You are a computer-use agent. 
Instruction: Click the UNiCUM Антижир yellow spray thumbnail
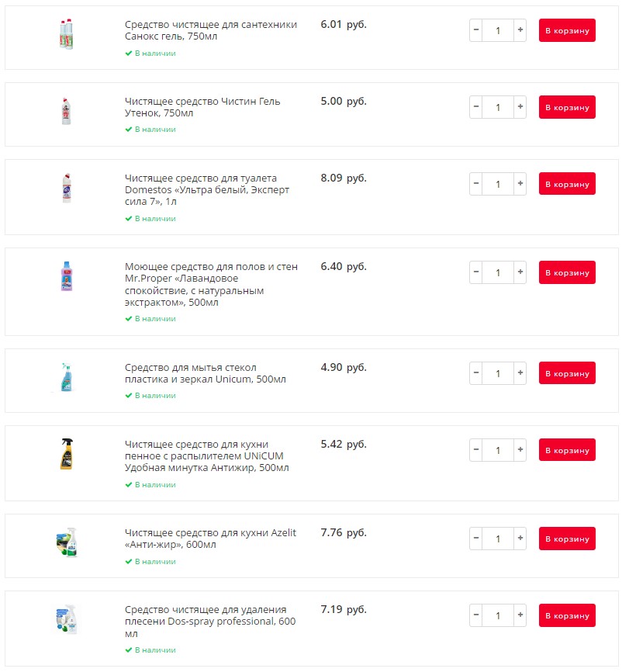pyautogui.click(x=67, y=454)
